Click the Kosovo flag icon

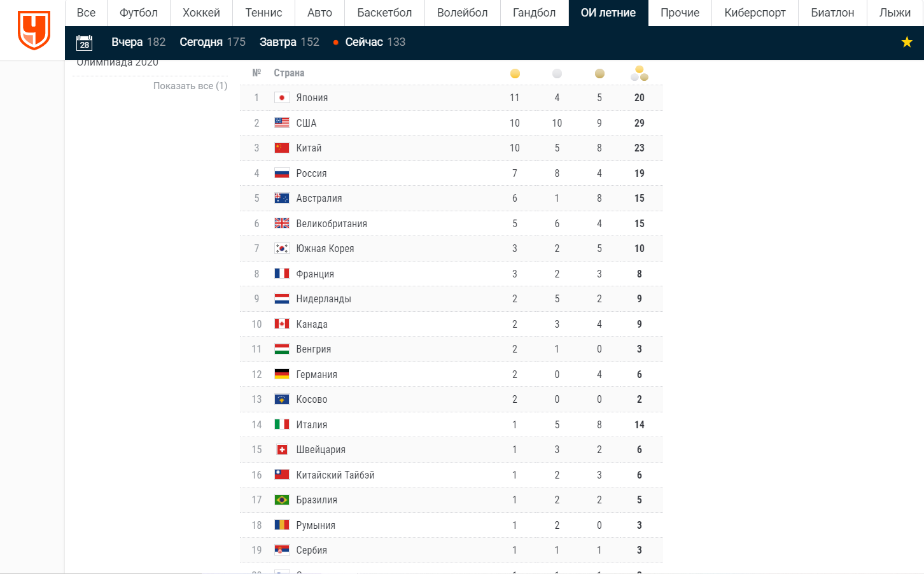point(282,400)
